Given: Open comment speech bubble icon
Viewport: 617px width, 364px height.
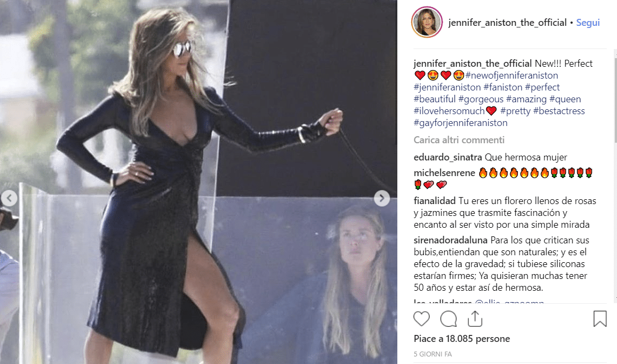Looking at the screenshot, I should point(448,319).
